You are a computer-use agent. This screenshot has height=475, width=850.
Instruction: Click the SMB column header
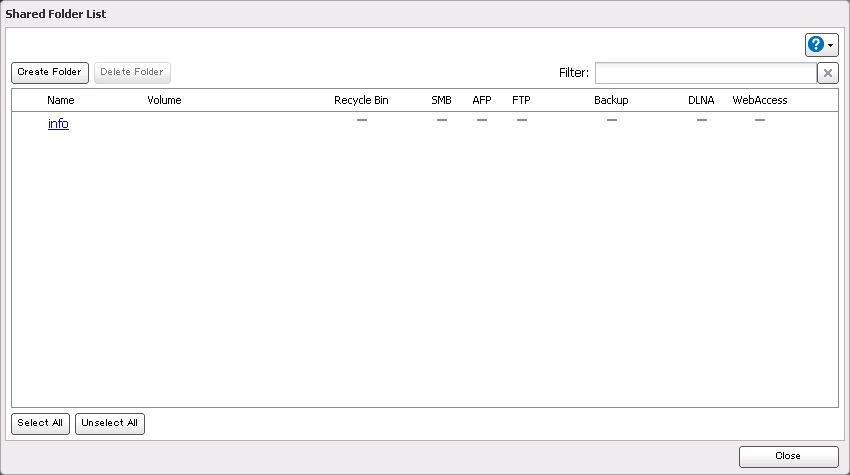[x=441, y=100]
